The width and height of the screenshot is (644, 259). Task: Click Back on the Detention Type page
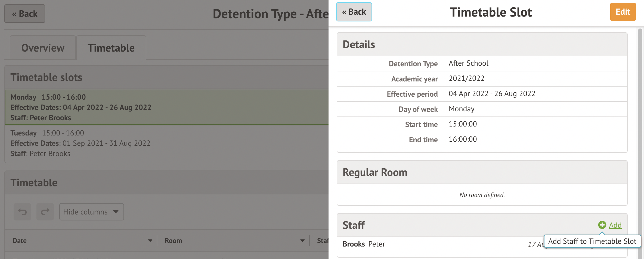[25, 14]
